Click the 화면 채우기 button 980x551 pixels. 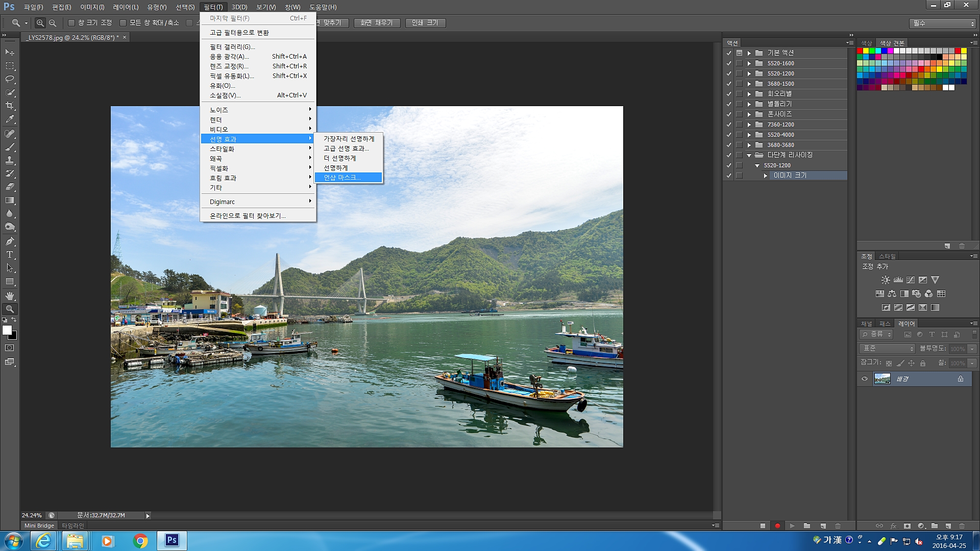pos(377,23)
